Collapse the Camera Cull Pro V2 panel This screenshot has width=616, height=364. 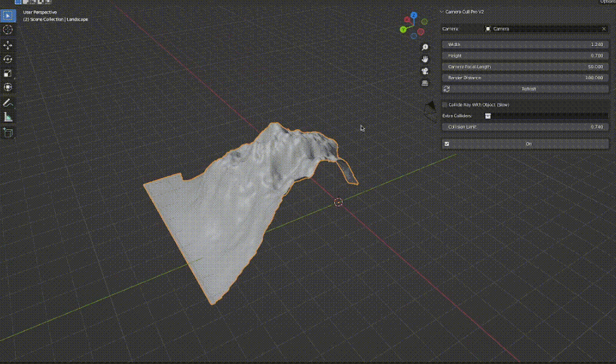click(442, 12)
